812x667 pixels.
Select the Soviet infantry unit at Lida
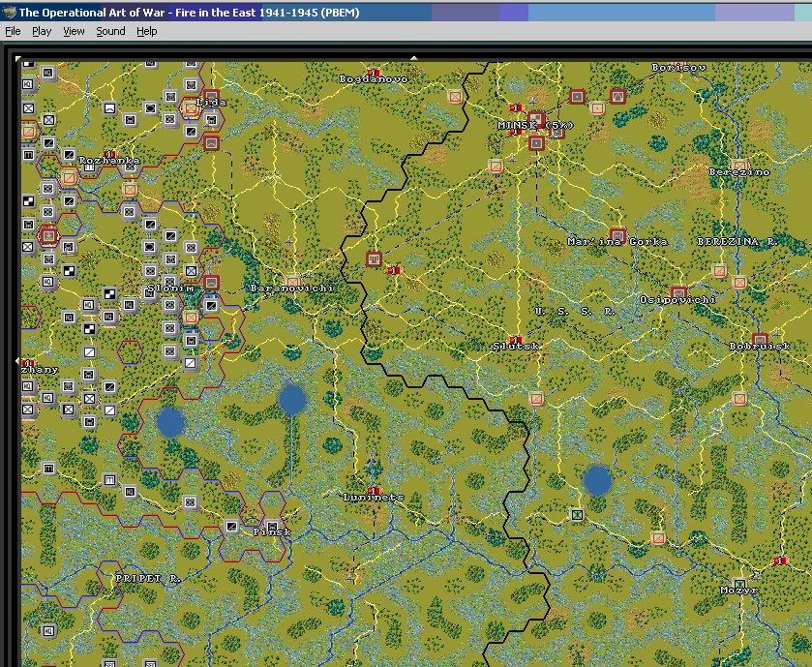coord(191,108)
